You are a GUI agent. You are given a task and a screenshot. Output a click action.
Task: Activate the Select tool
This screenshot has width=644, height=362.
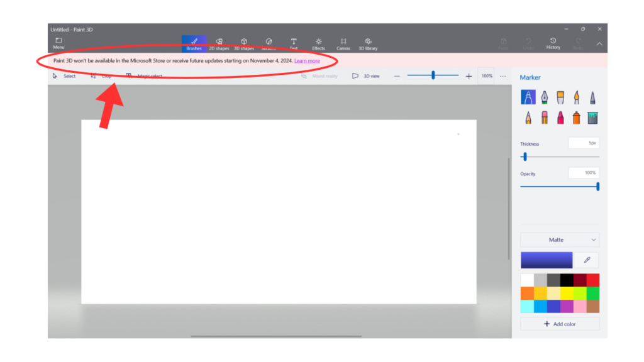pos(64,76)
